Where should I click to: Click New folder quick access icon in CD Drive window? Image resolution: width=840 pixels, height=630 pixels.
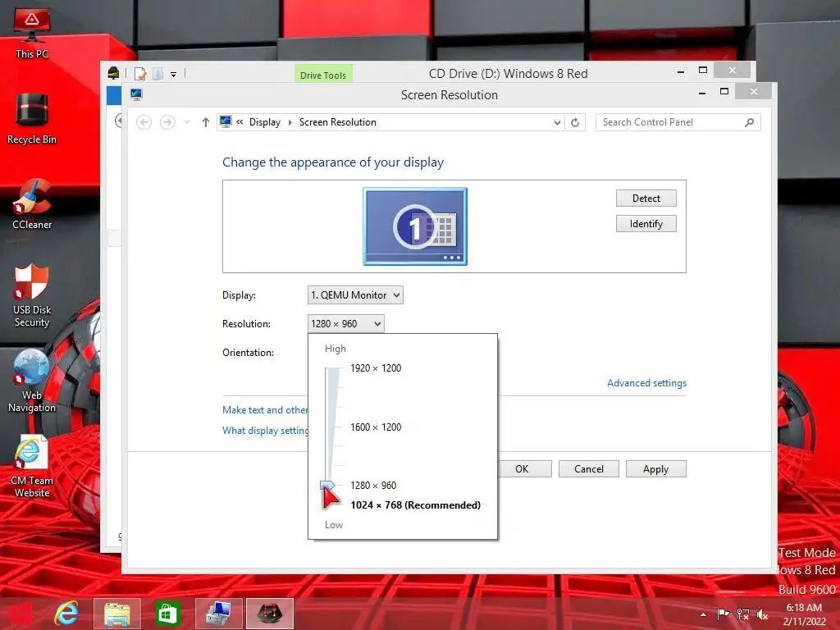158,73
